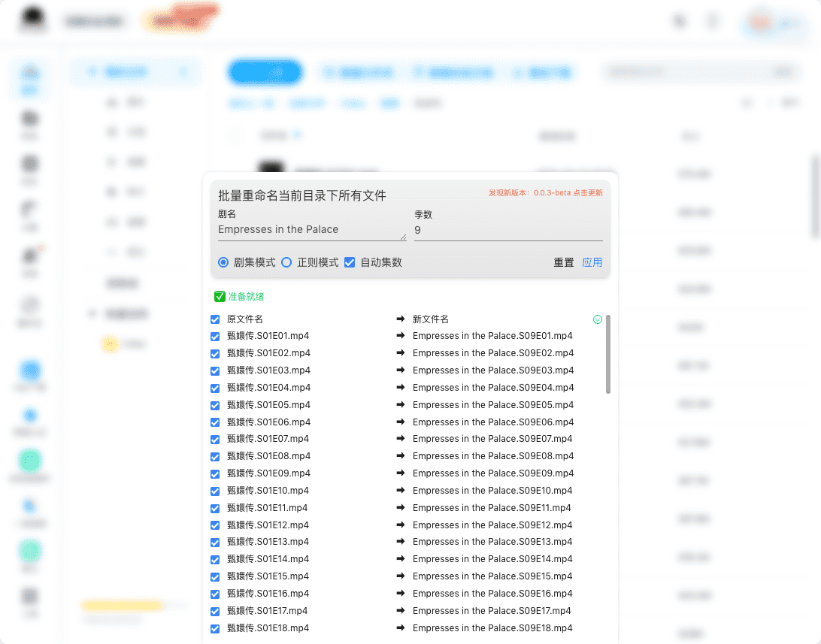Click new name Empresses in the Palace.S09E02.mp4
The height and width of the screenshot is (644, 821).
click(493, 353)
